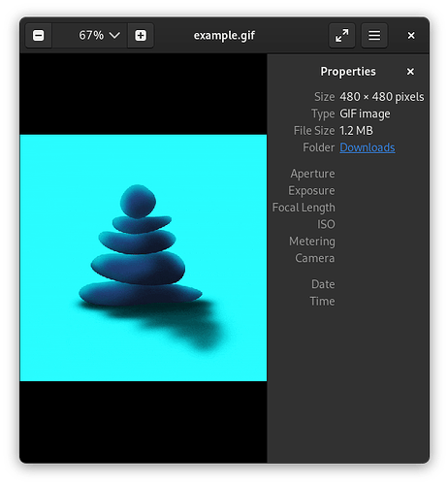Click the Size label
The width and height of the screenshot is (448, 485).
click(324, 97)
